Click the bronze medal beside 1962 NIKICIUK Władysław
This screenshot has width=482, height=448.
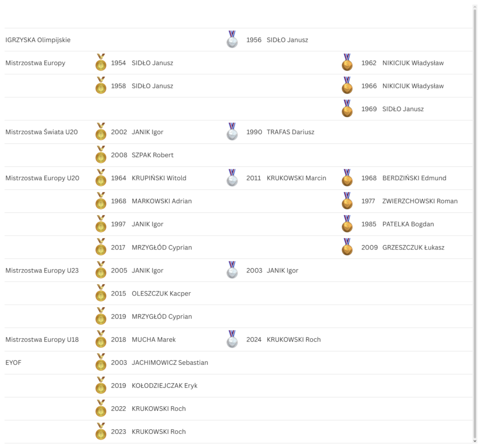[x=347, y=63]
